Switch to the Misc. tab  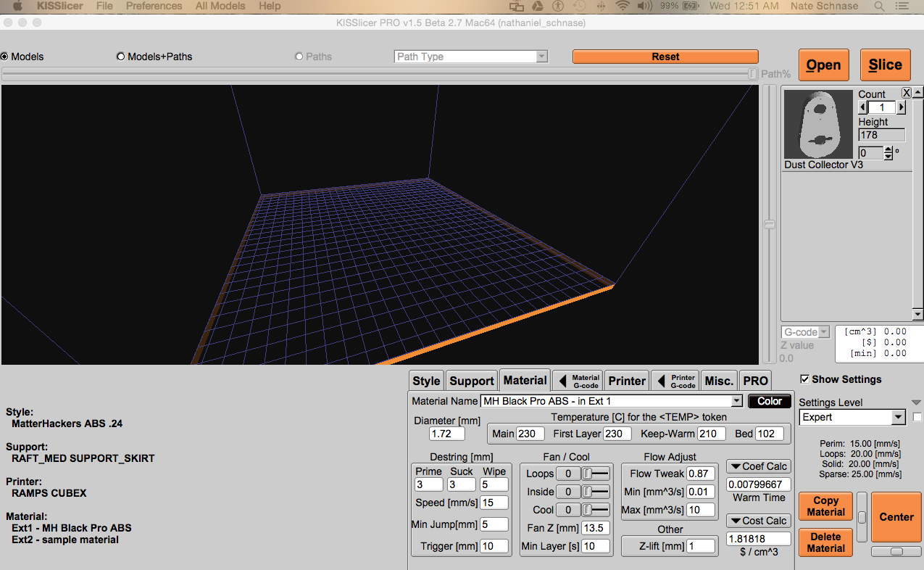(x=719, y=381)
